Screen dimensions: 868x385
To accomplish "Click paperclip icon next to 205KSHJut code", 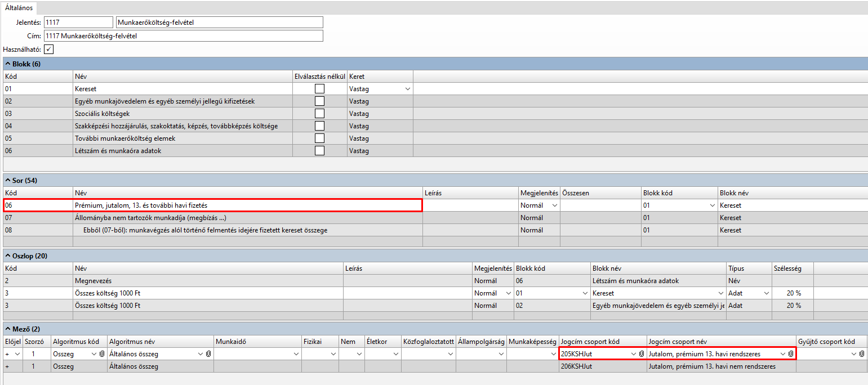I will [x=642, y=354].
